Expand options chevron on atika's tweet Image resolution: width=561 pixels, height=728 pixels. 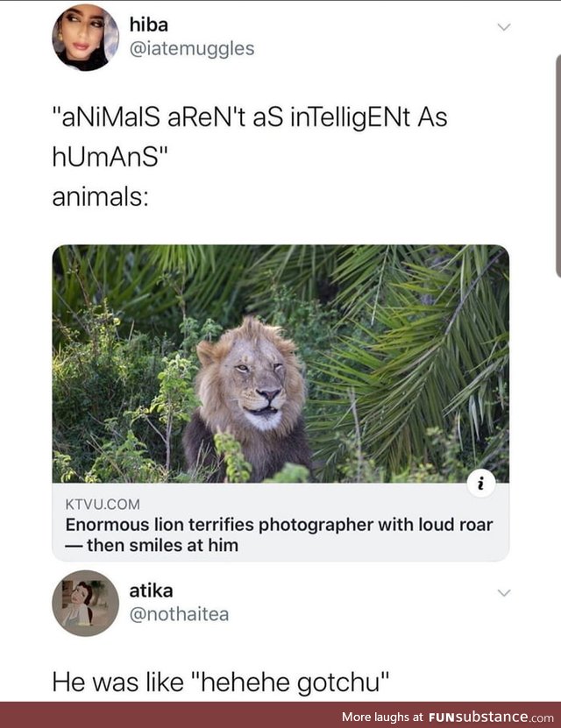(504, 593)
